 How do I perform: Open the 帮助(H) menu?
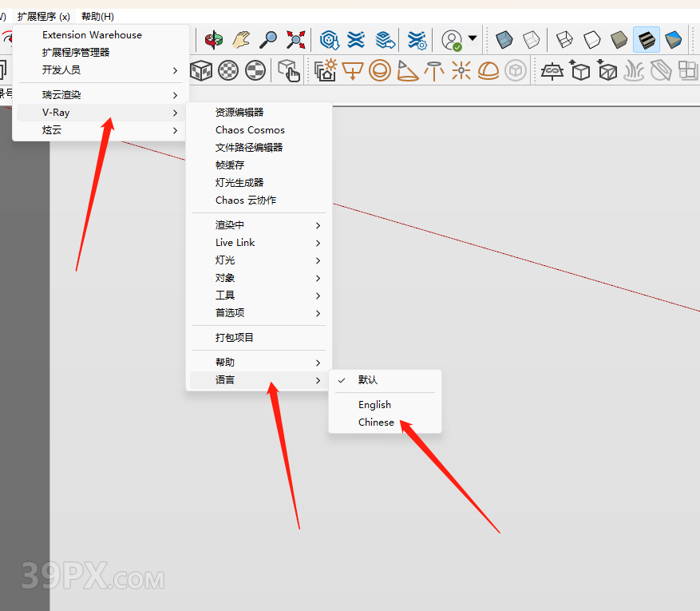pos(97,17)
